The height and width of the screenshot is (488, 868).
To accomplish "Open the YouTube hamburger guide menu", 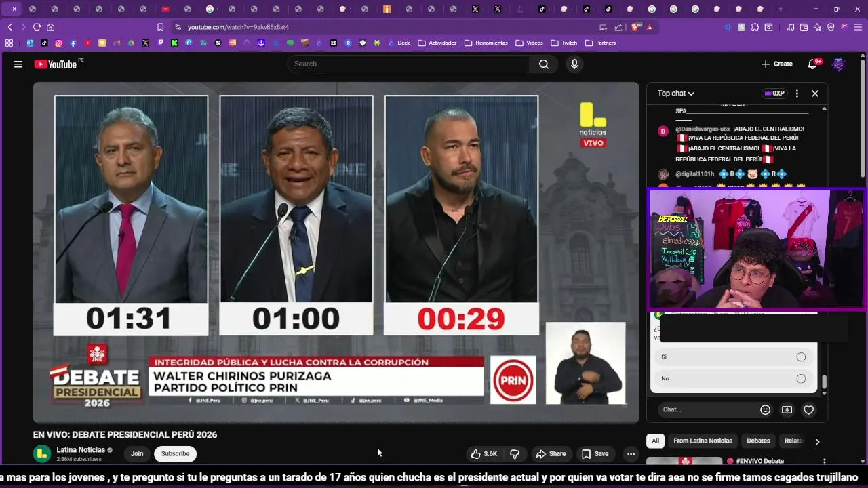I will tap(18, 64).
